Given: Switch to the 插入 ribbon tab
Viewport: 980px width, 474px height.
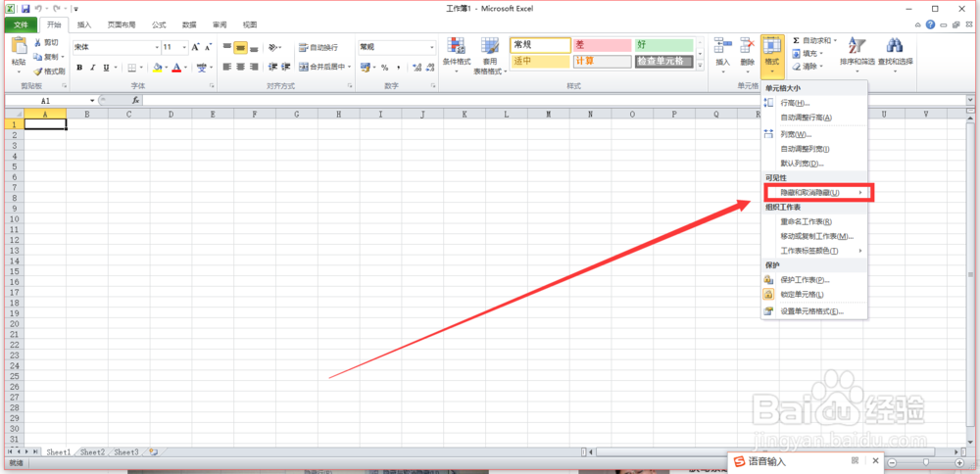Looking at the screenshot, I should [84, 25].
